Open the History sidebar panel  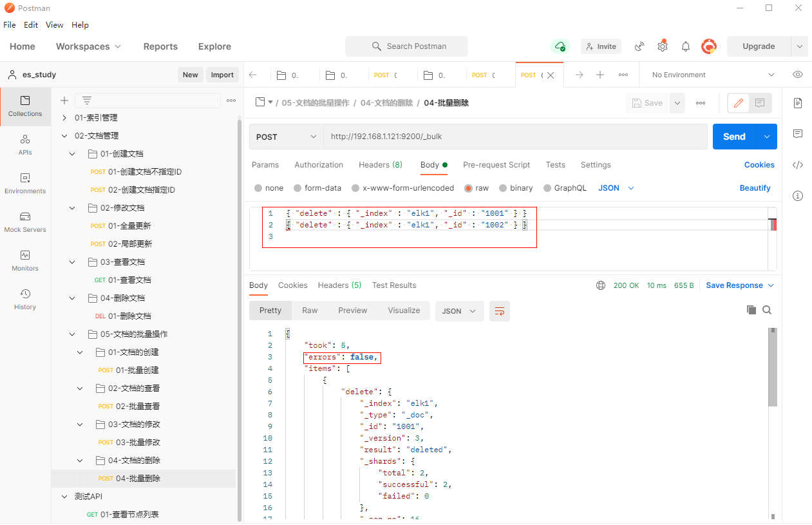tap(25, 300)
